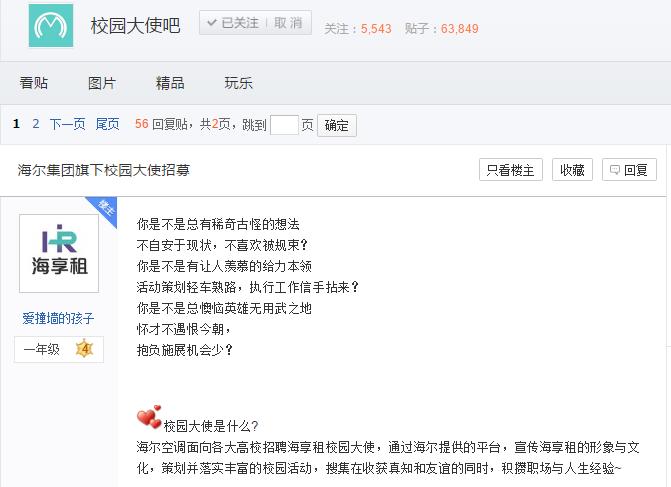
Task: Click the 56 回复贴 reply count
Action: (161, 124)
